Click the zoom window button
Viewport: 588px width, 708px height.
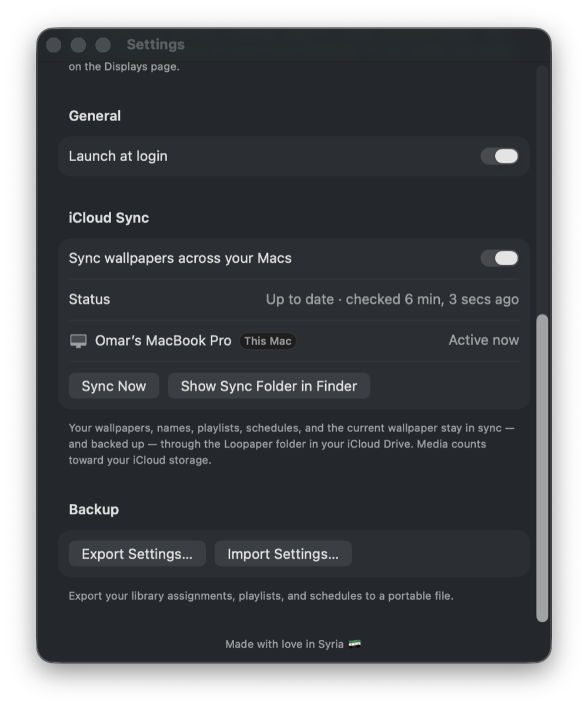(103, 45)
